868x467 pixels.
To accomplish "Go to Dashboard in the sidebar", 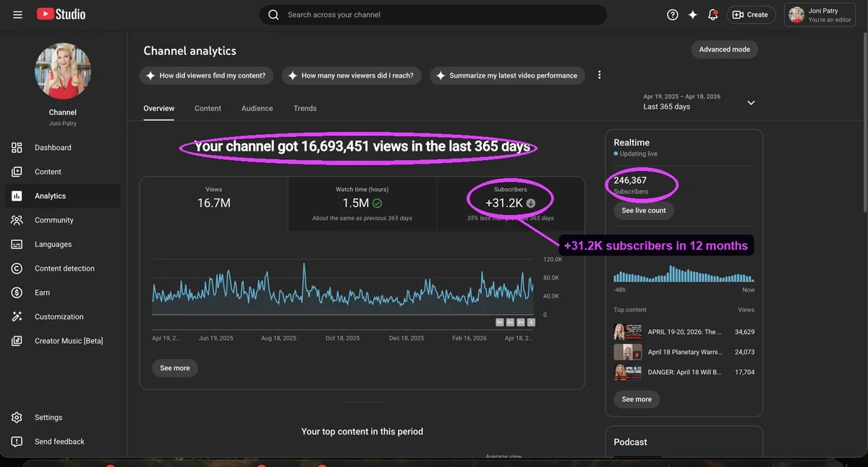I will pos(63,148).
